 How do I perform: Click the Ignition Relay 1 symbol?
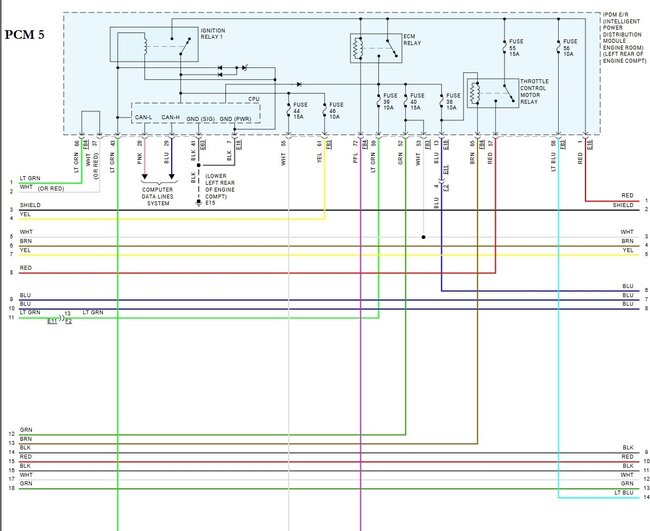pyautogui.click(x=154, y=44)
